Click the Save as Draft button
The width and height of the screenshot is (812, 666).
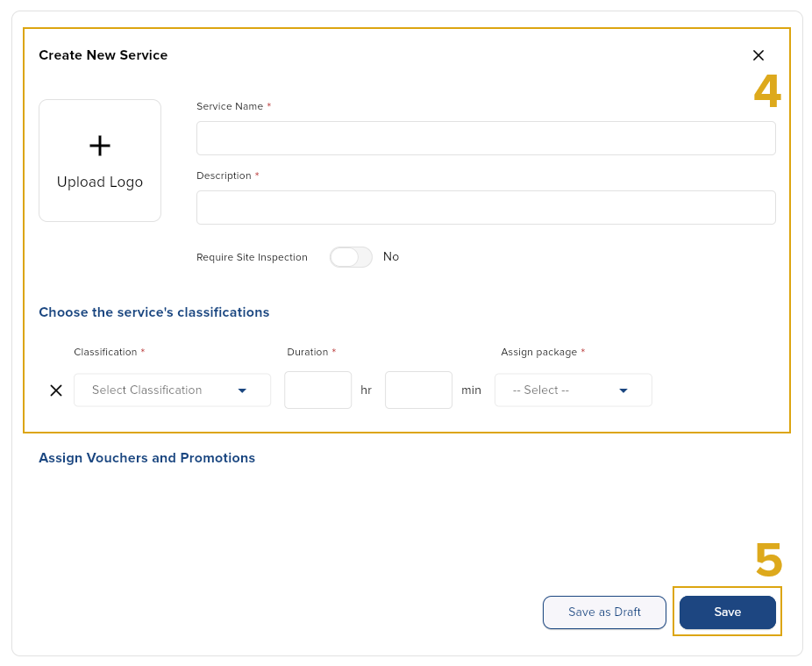[x=604, y=612]
